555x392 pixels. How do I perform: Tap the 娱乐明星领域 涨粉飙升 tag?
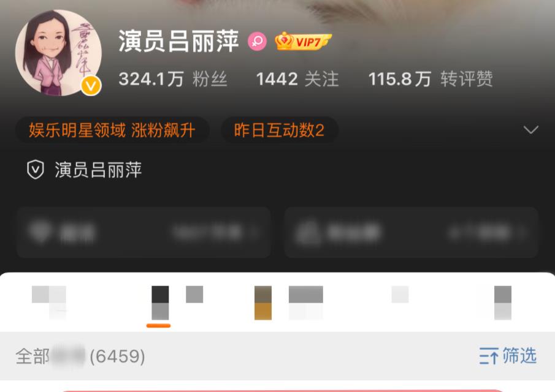(x=112, y=130)
